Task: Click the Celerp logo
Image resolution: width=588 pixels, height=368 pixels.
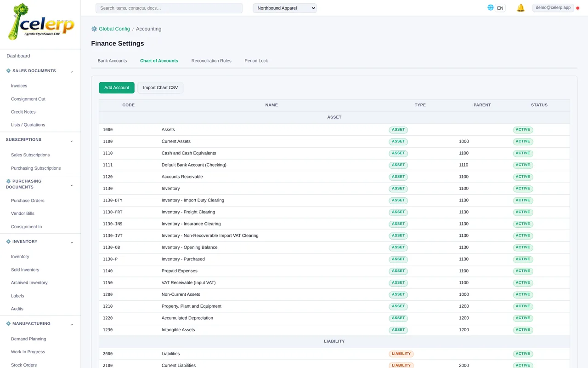Action: point(40,22)
